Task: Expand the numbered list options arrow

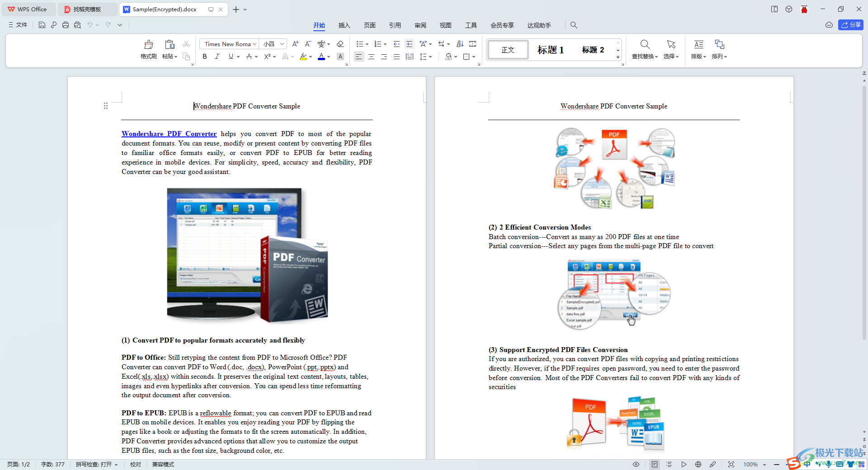Action: (385, 44)
